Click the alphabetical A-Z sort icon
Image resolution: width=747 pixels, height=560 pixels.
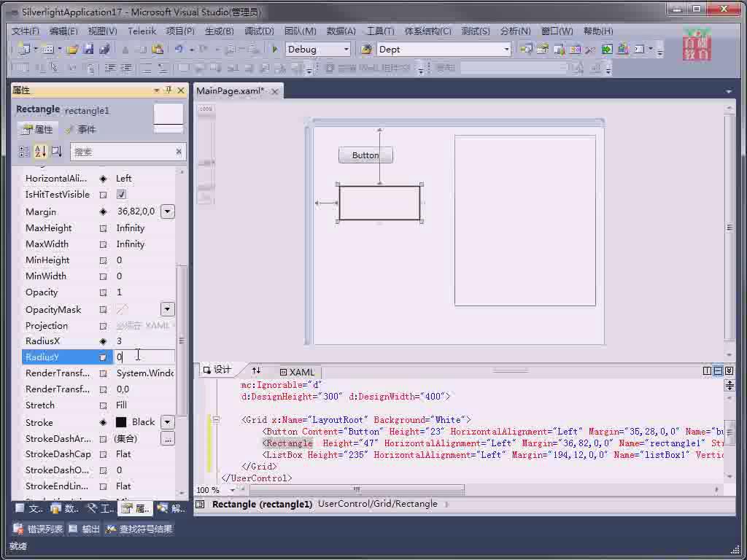(x=41, y=152)
